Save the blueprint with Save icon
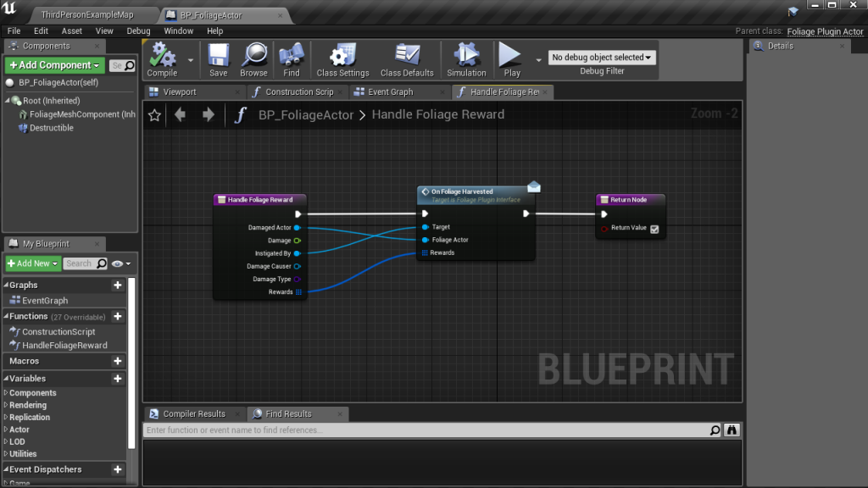This screenshot has height=488, width=868. click(219, 58)
